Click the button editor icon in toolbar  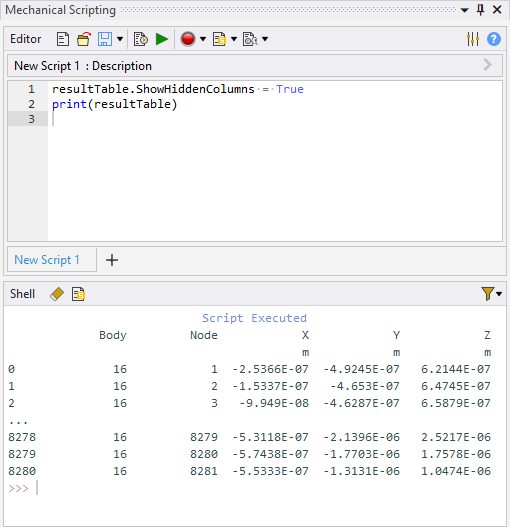point(250,39)
